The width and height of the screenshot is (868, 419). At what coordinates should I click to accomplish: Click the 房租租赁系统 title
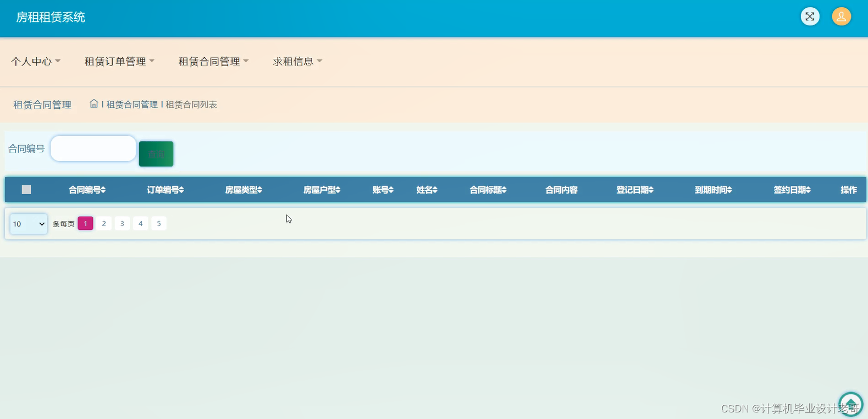pyautogui.click(x=51, y=17)
